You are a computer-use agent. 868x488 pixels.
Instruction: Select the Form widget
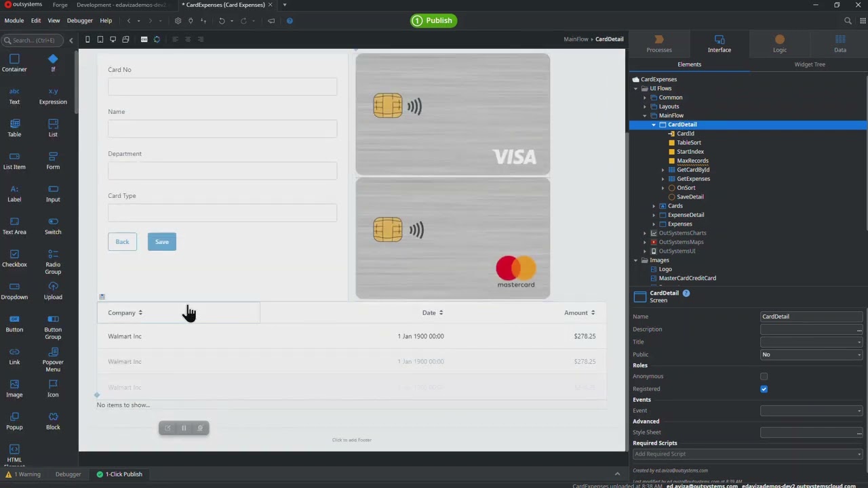pyautogui.click(x=53, y=161)
